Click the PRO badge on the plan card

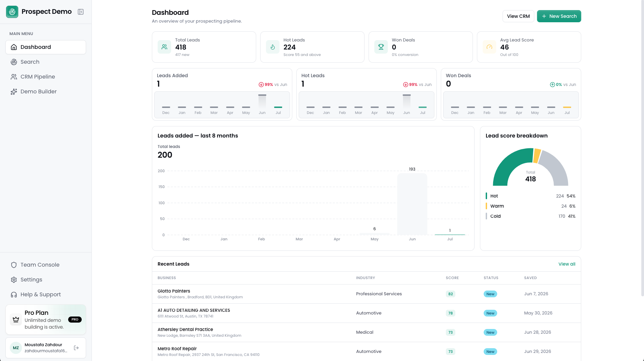(75, 320)
